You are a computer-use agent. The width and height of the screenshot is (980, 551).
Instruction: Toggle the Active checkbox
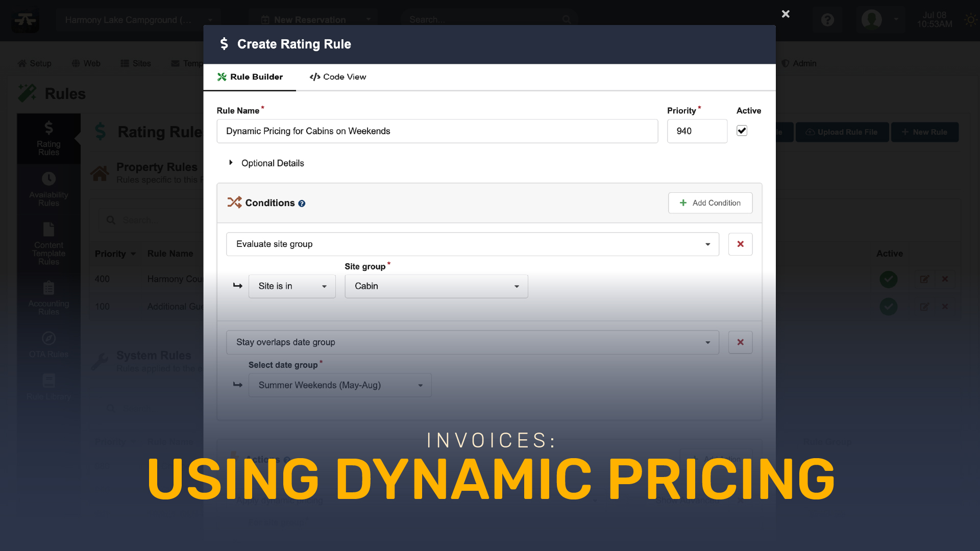tap(742, 131)
